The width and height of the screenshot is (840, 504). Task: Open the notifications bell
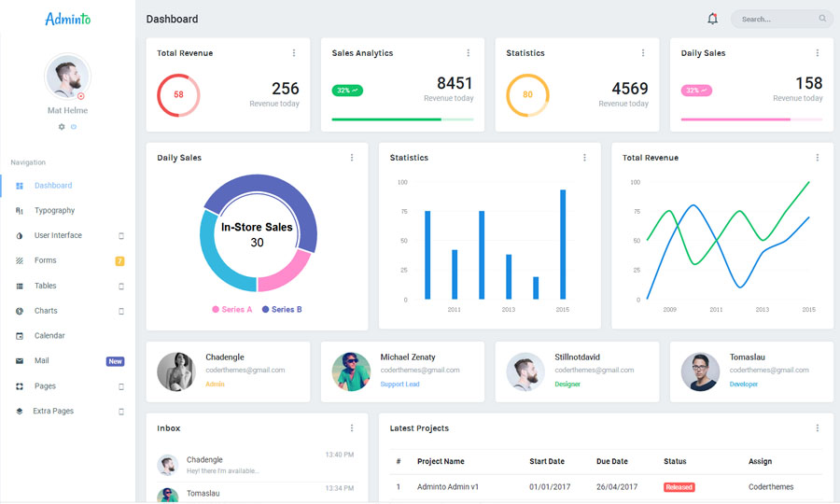713,19
